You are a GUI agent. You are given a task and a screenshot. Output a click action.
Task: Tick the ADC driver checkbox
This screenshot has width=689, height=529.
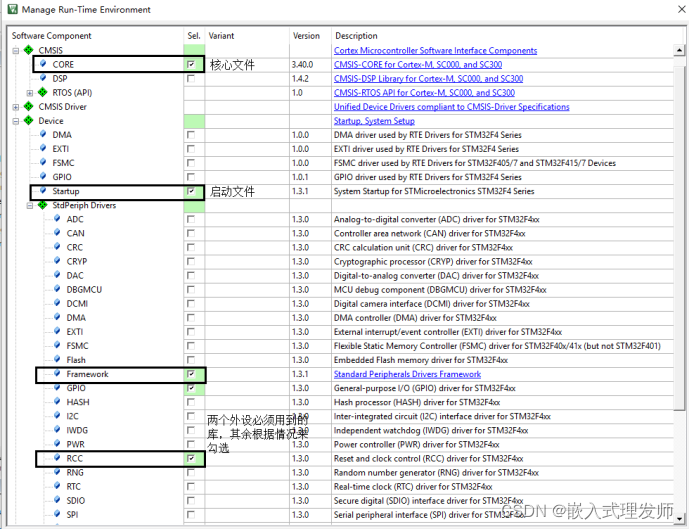click(x=191, y=219)
